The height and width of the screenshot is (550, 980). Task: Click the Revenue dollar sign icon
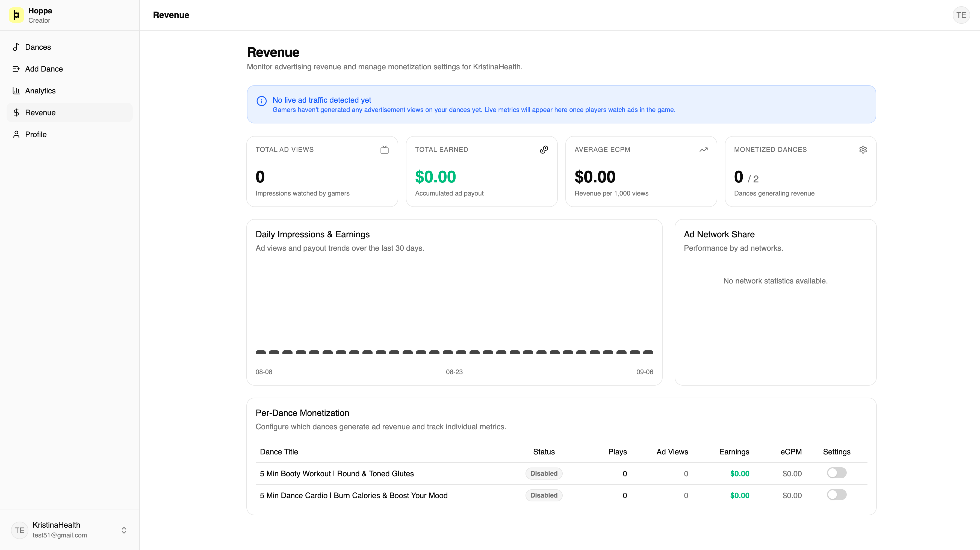[x=16, y=113]
